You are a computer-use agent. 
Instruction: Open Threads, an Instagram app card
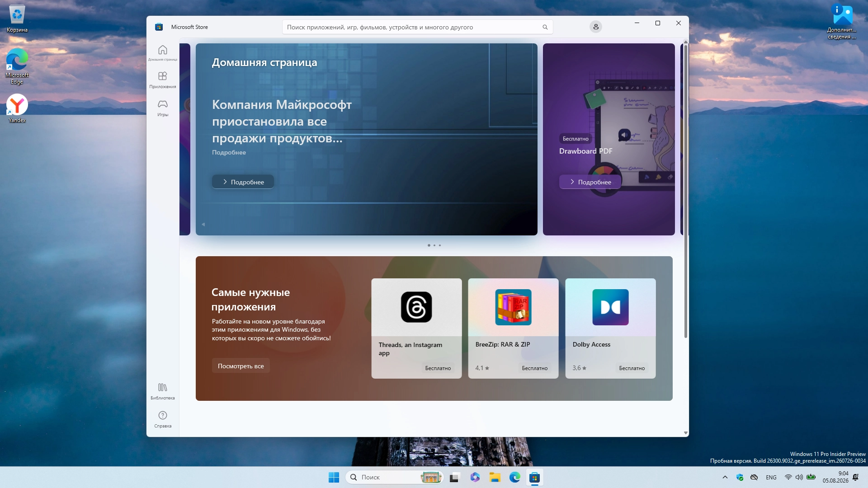pyautogui.click(x=416, y=328)
